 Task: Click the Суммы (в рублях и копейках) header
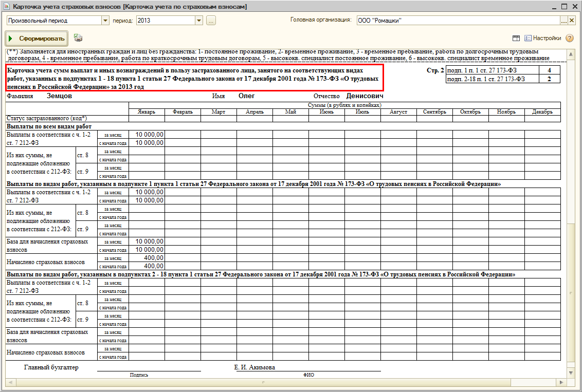(344, 105)
